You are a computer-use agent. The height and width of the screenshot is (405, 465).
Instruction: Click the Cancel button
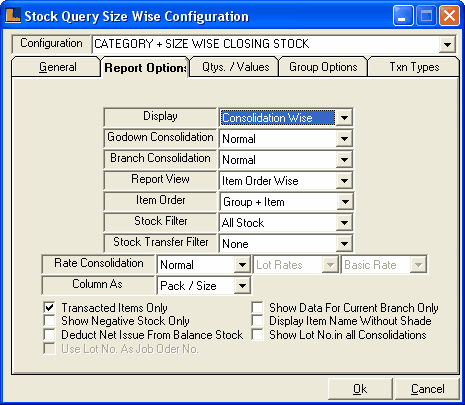pyautogui.click(x=427, y=389)
